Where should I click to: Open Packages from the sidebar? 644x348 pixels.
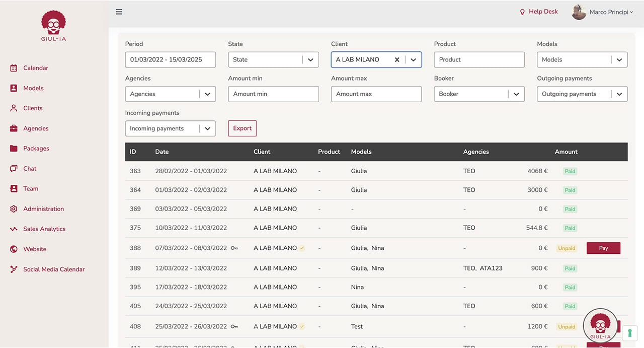36,149
